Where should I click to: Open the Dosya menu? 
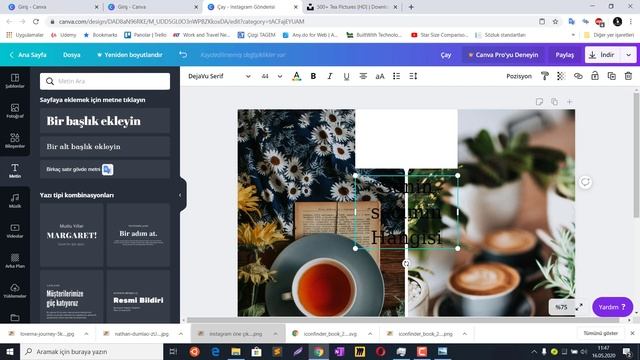(71, 55)
